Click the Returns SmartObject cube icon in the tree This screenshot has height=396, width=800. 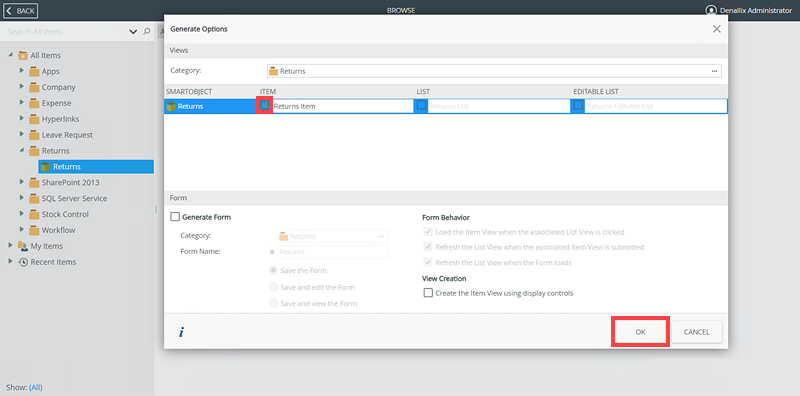point(45,166)
